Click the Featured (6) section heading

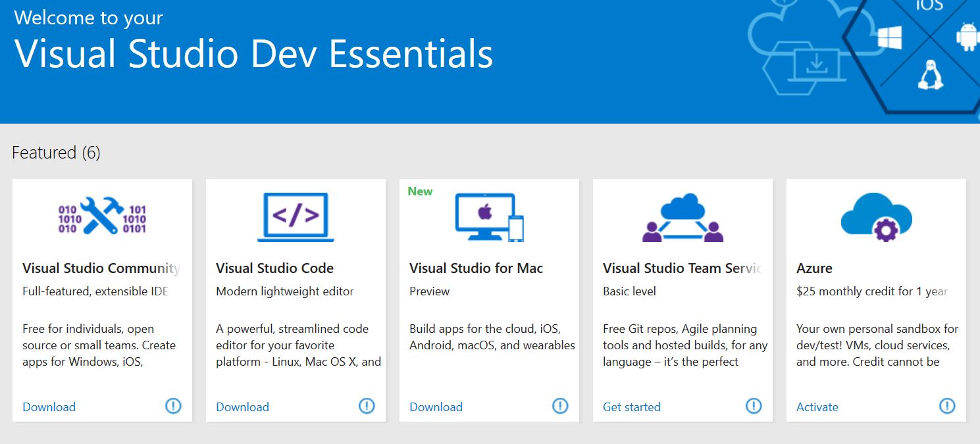pos(57,153)
